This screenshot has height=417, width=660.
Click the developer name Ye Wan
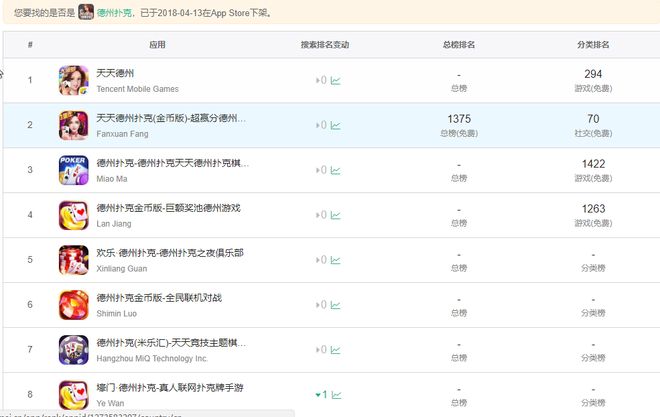pyautogui.click(x=110, y=404)
